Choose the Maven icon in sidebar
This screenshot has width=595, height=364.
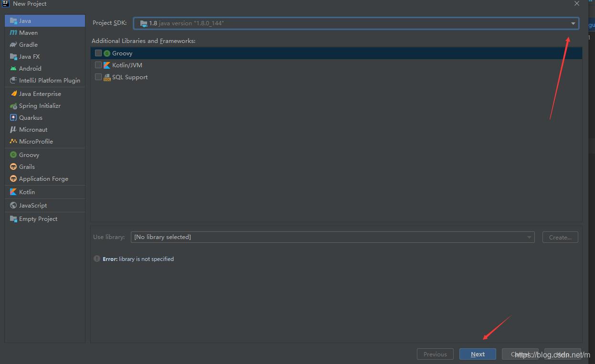pyautogui.click(x=13, y=33)
